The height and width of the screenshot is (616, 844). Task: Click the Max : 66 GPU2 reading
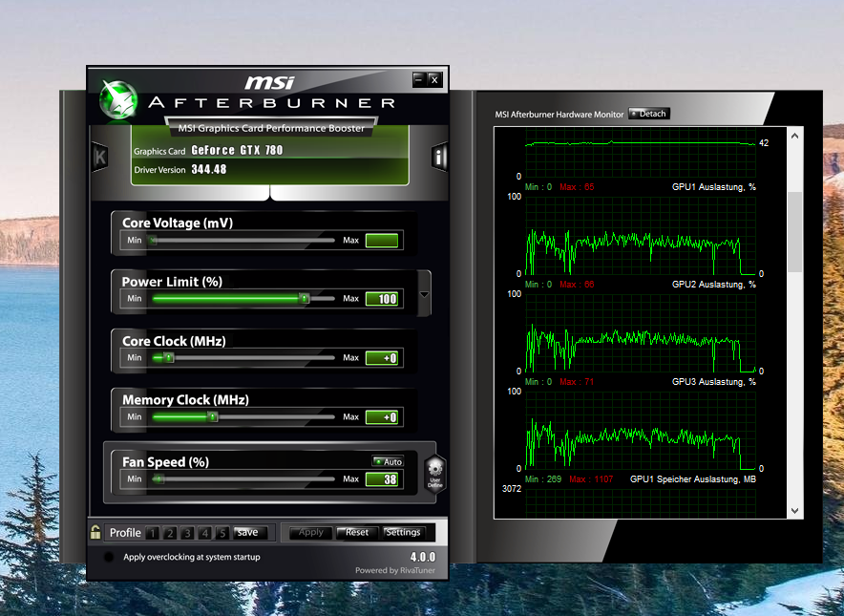coord(577,285)
